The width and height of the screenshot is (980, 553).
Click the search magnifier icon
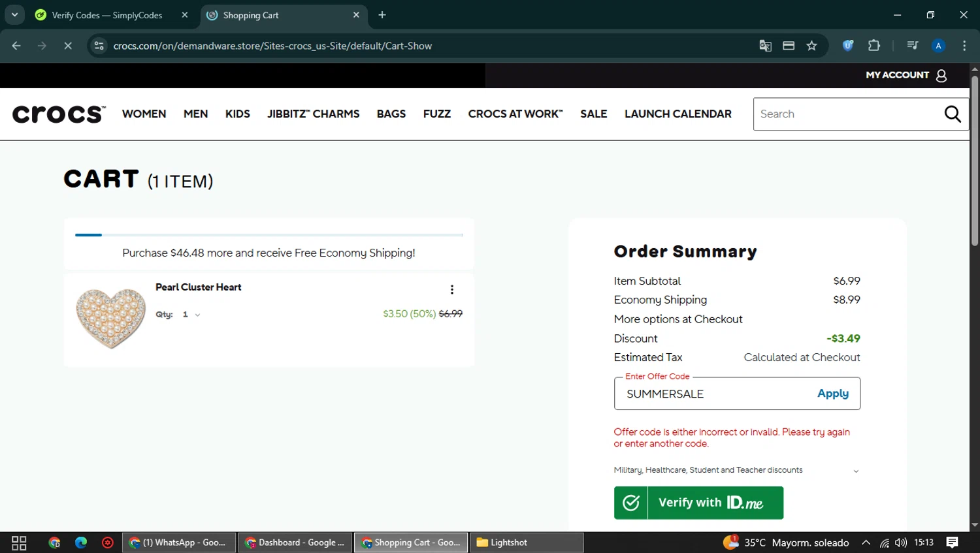(953, 114)
